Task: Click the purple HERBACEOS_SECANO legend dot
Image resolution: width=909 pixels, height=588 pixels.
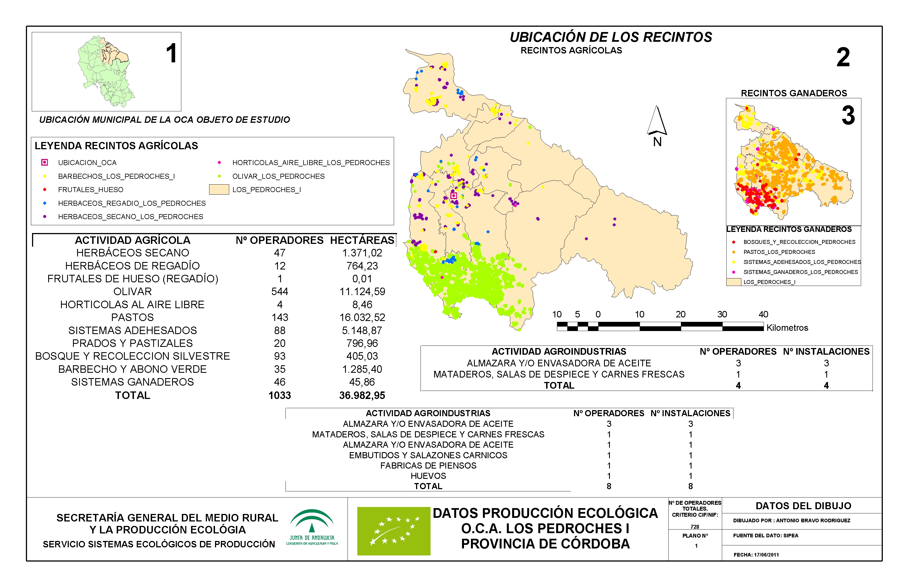Action: 45,217
